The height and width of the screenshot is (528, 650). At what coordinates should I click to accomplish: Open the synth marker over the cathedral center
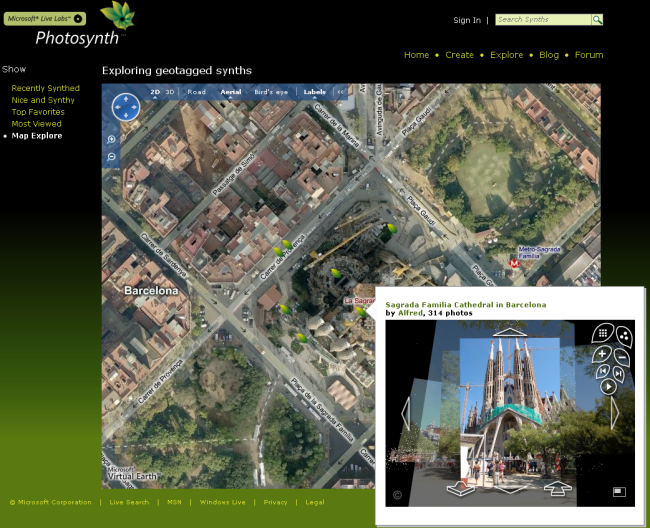pos(336,273)
